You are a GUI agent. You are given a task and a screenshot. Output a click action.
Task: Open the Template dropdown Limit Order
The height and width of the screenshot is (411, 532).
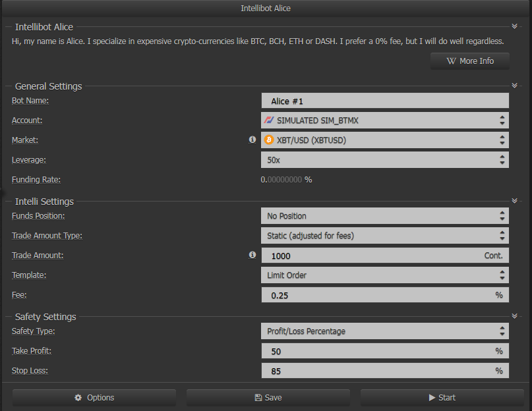(x=385, y=275)
